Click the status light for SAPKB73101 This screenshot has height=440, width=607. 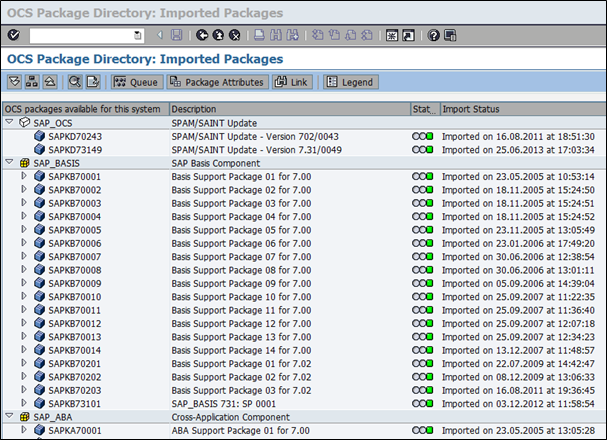(x=422, y=403)
